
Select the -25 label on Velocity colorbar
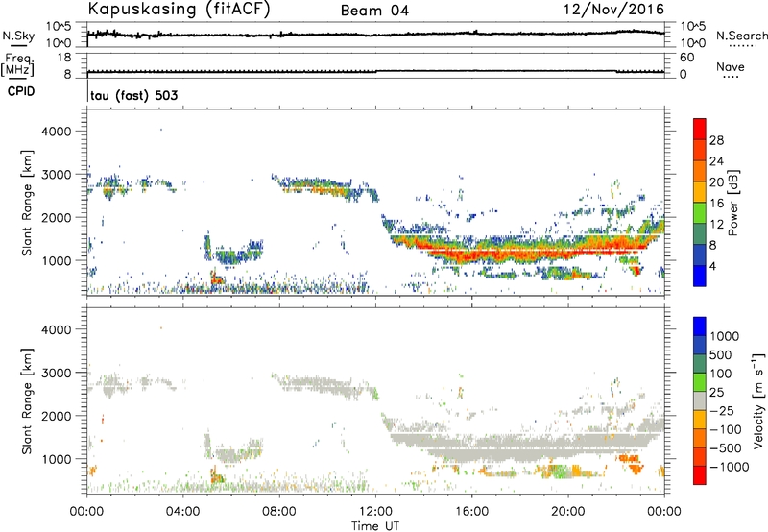point(722,410)
